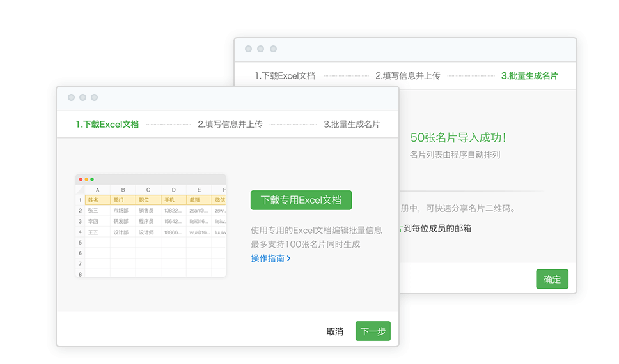The height and width of the screenshot is (364, 619).
Task: Click the third gray window dot of back window
Action: point(273,49)
